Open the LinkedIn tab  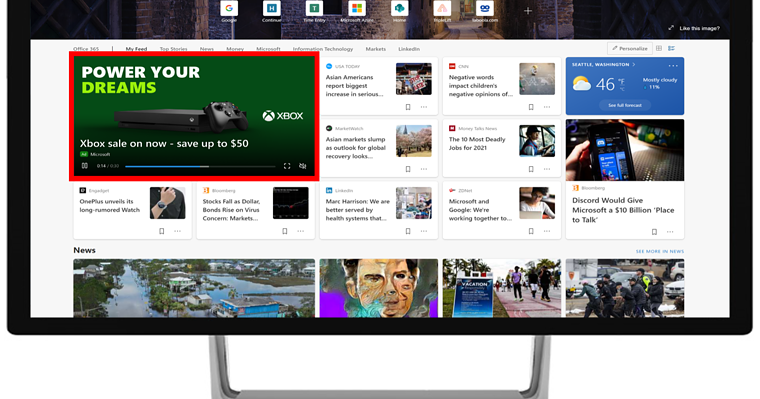click(x=409, y=49)
